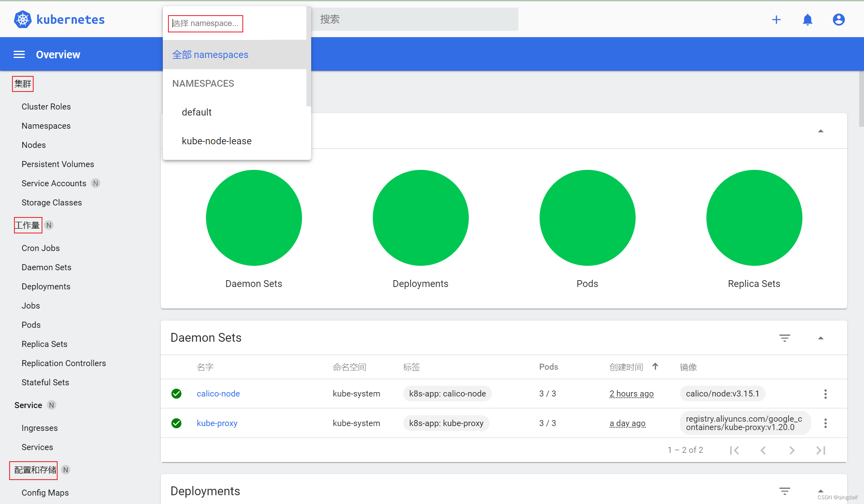Open actions menu for calico-node row
864x504 pixels.
click(x=826, y=394)
